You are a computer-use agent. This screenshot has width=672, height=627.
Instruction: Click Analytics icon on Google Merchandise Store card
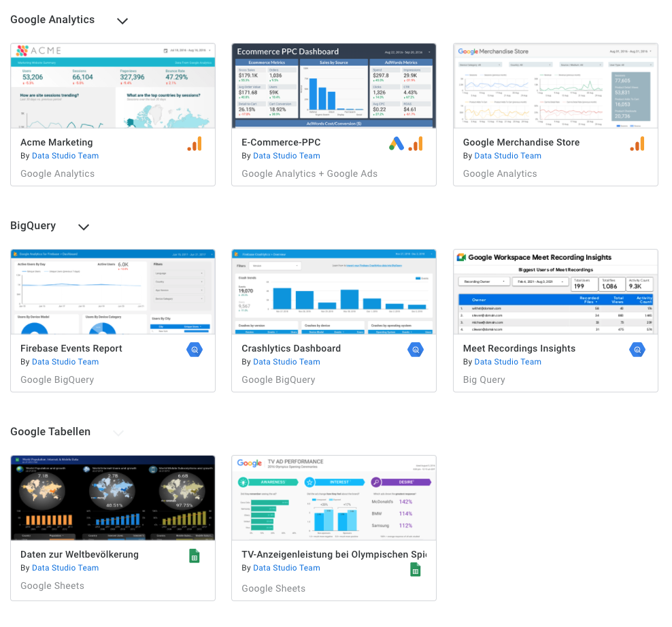click(637, 144)
